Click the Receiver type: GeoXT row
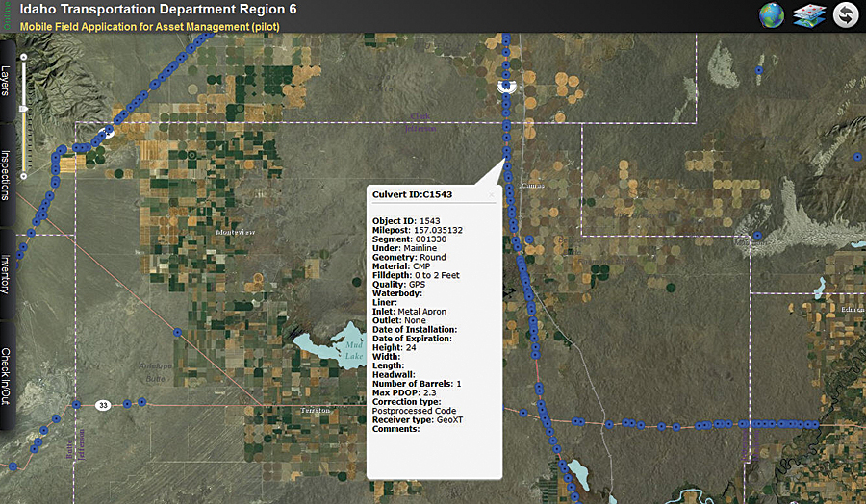866x504 pixels. click(x=418, y=419)
